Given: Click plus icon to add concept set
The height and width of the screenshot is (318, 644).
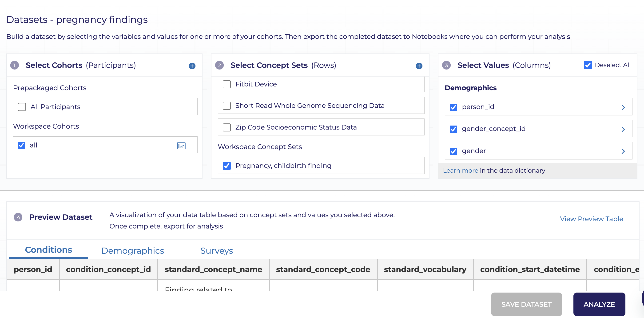Looking at the screenshot, I should (419, 66).
